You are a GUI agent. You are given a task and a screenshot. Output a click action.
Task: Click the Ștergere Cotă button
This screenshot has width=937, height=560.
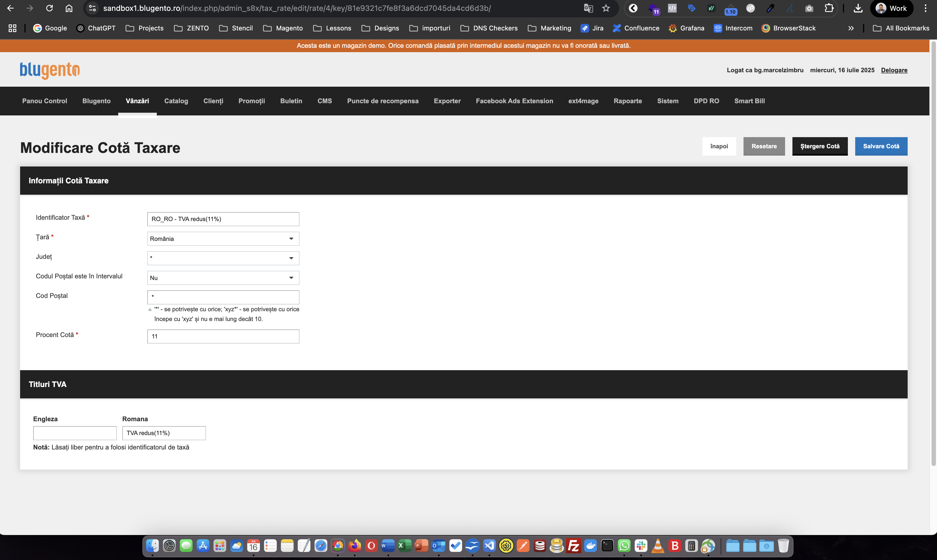[x=820, y=146]
